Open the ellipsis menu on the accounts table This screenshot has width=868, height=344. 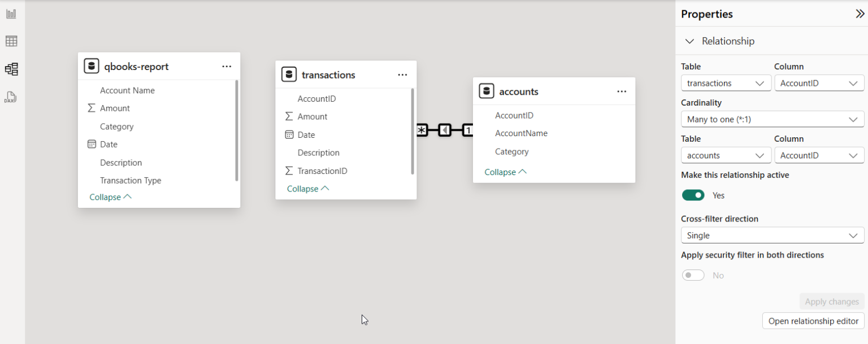click(x=622, y=91)
